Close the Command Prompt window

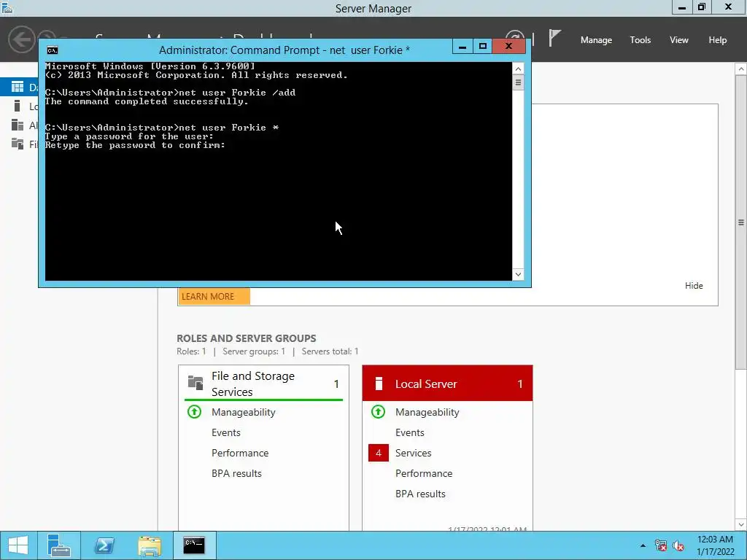tap(508, 46)
